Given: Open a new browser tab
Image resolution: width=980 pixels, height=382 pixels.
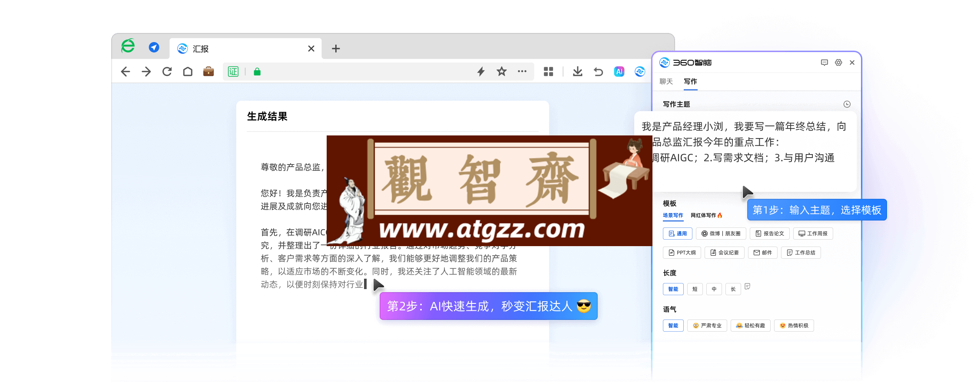Looking at the screenshot, I should pyautogui.click(x=336, y=49).
